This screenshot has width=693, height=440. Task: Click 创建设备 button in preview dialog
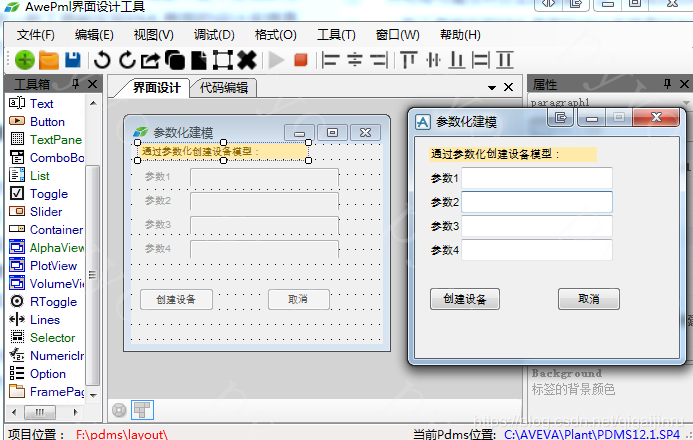pos(464,300)
